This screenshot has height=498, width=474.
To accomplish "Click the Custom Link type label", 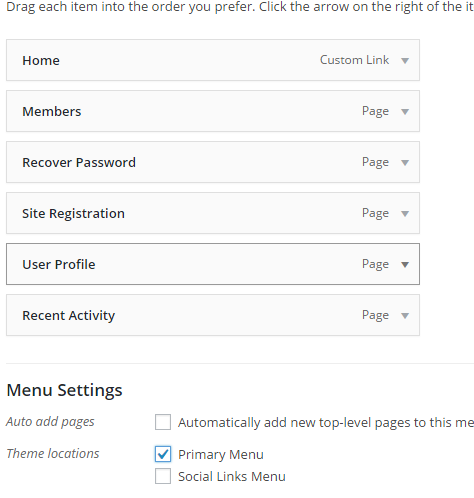I will point(354,60).
